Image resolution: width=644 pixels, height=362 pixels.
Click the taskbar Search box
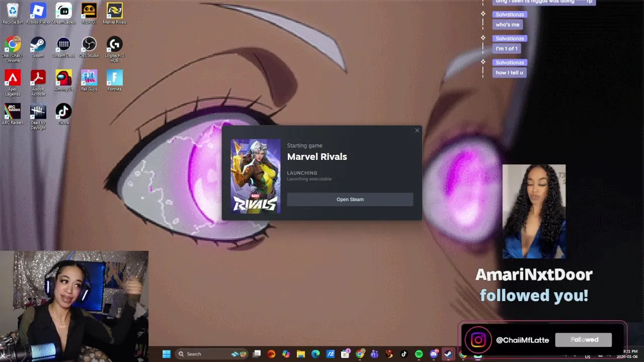[x=212, y=354]
